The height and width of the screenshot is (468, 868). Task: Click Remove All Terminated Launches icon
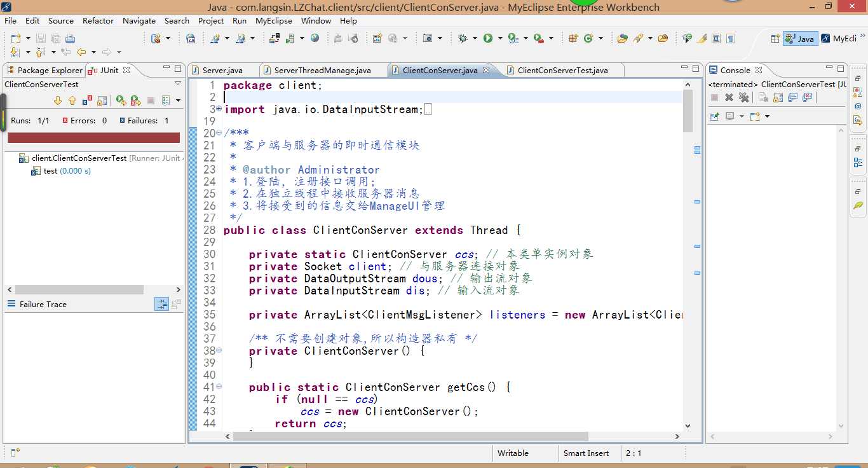[x=743, y=97]
